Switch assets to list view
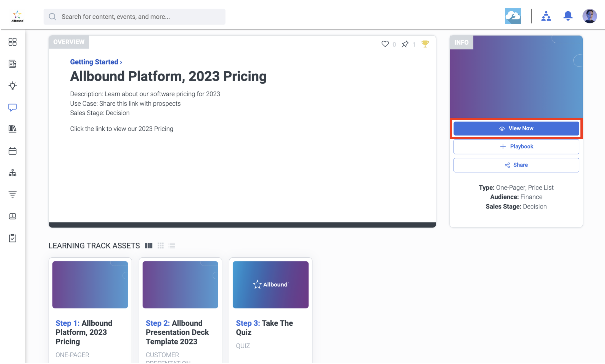Screen dimensions: 605x364 click(x=172, y=245)
